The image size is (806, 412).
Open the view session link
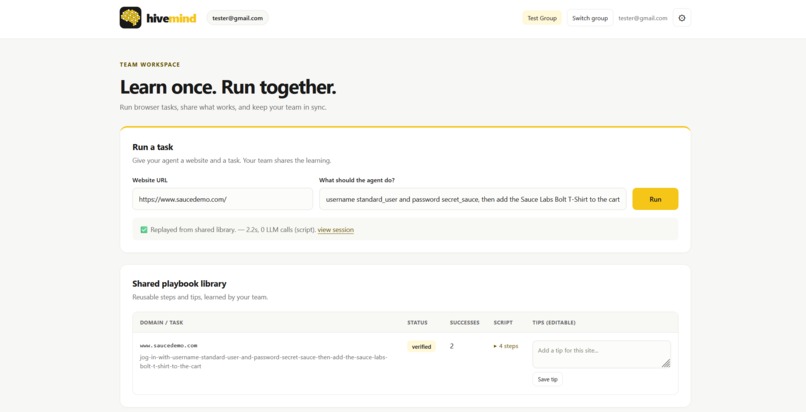336,230
